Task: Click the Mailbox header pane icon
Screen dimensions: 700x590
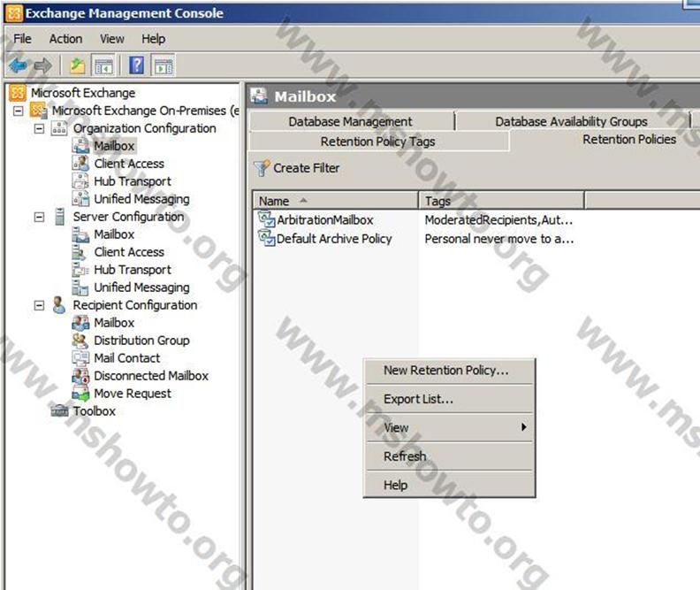Action: [x=259, y=96]
